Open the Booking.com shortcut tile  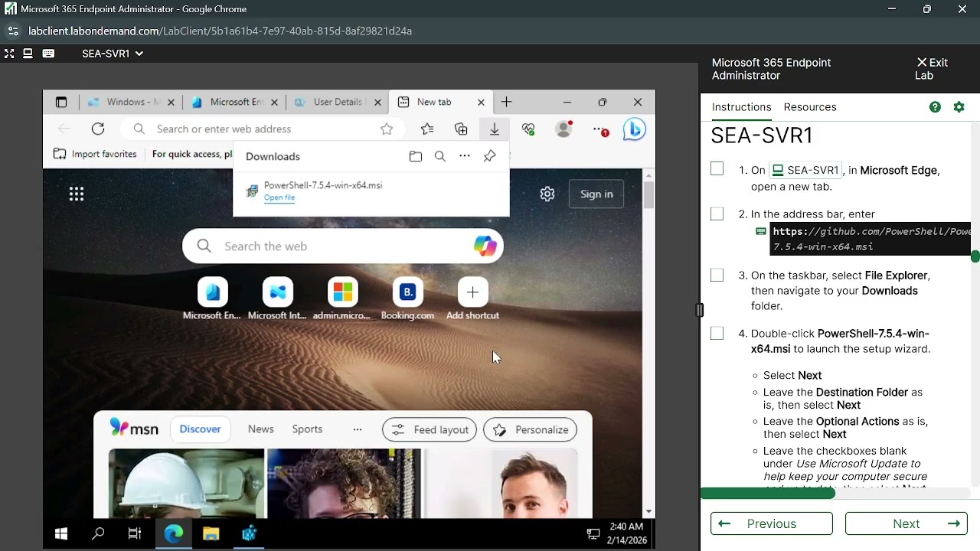tap(407, 299)
